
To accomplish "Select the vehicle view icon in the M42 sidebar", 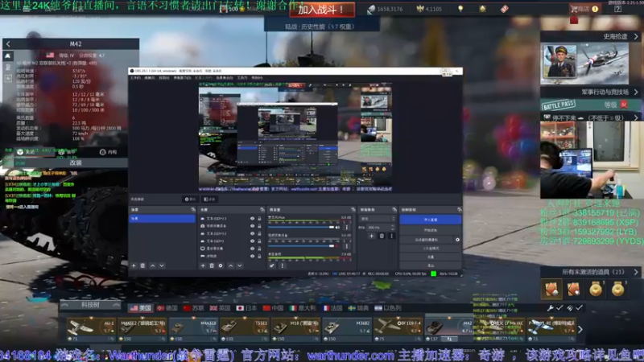I will point(8,56).
